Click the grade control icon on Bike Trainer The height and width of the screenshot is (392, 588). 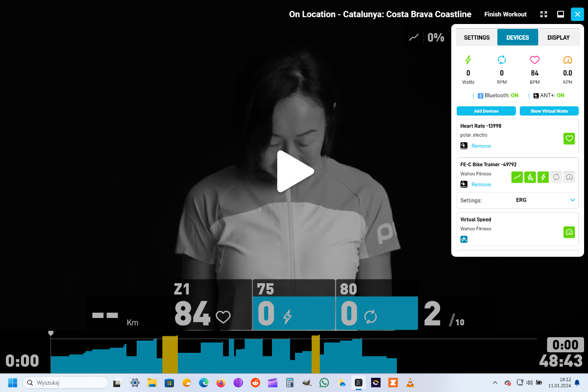[517, 177]
